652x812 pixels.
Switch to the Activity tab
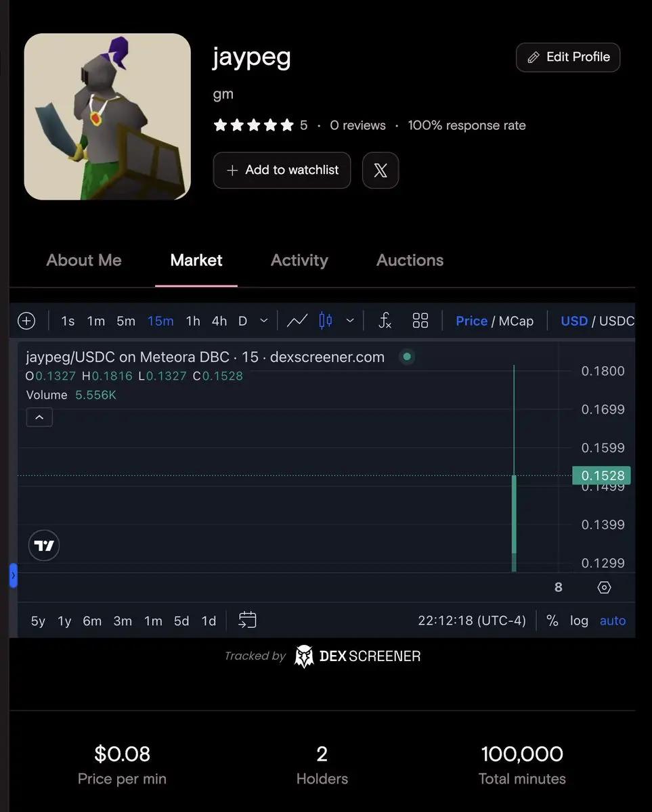(299, 261)
